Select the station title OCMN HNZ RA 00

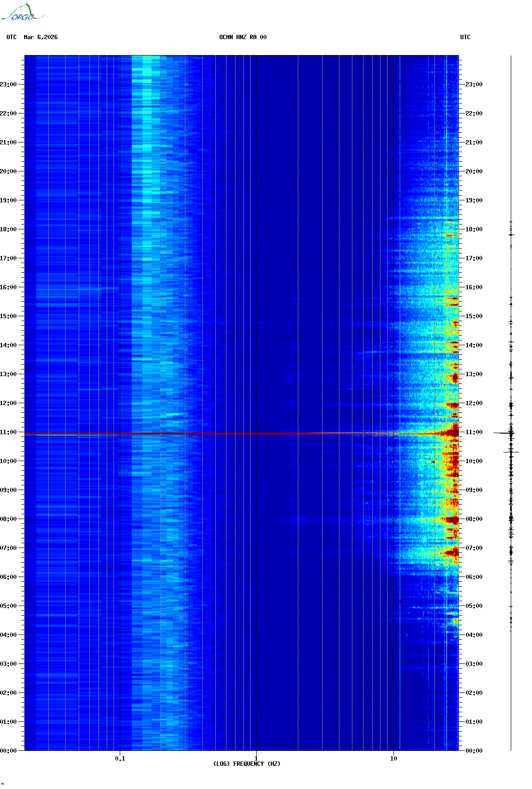[242, 37]
